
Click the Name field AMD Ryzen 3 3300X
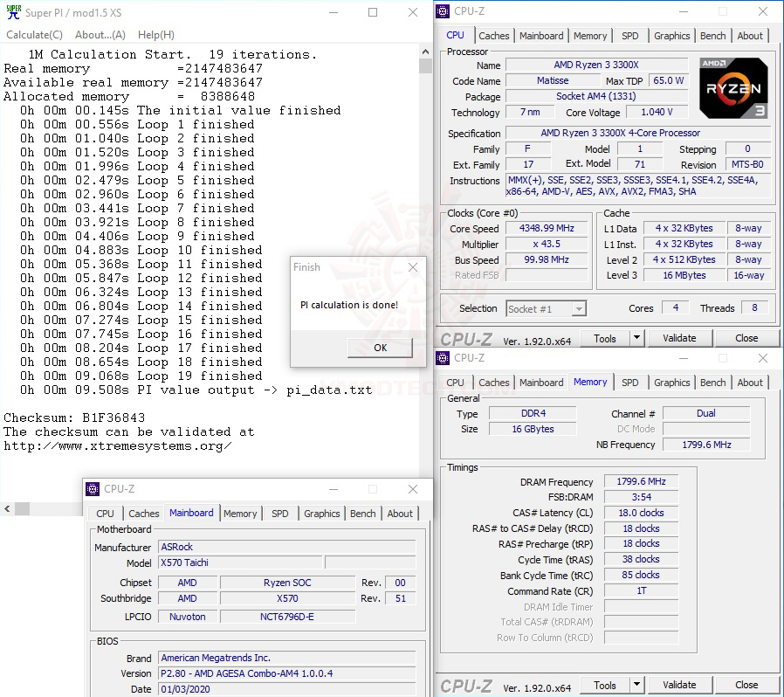click(596, 65)
